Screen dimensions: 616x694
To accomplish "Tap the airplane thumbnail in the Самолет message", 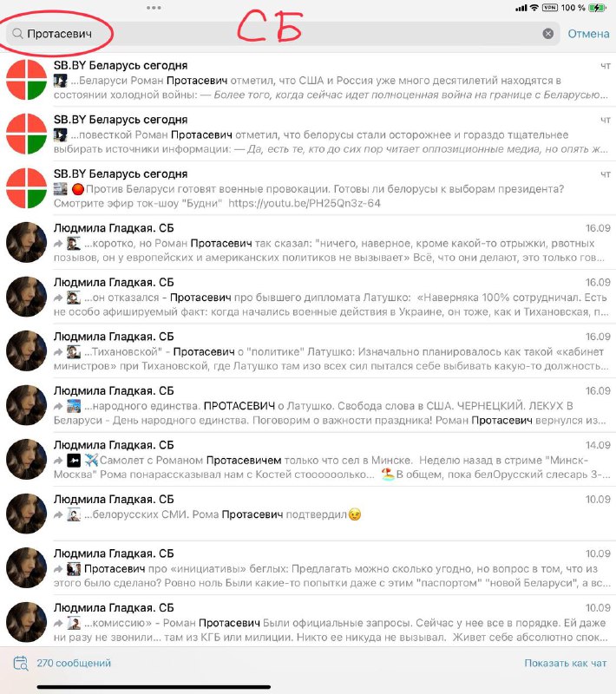I will click(x=74, y=461).
